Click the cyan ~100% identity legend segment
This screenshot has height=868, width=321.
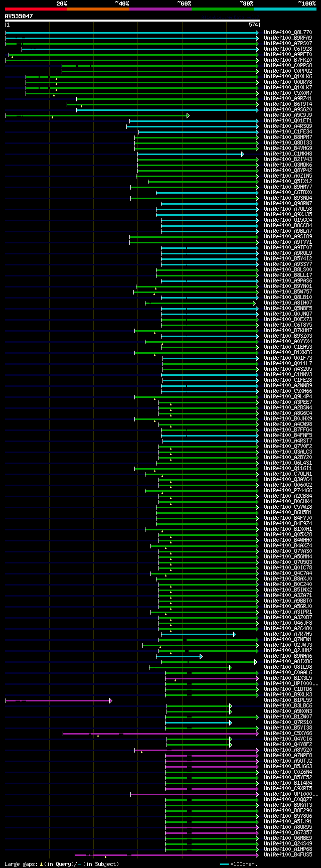[x=285, y=9]
